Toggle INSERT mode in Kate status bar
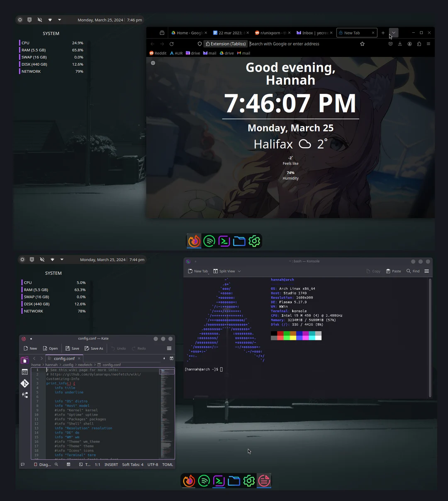The image size is (448, 501). coord(111,464)
